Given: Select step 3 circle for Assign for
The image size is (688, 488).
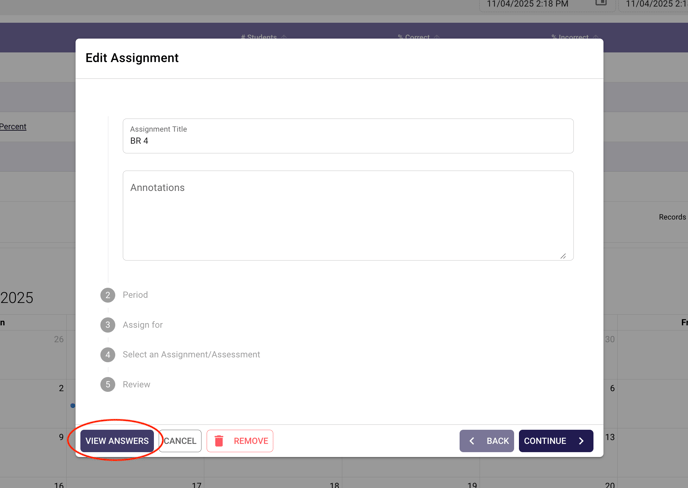Looking at the screenshot, I should pos(108,325).
